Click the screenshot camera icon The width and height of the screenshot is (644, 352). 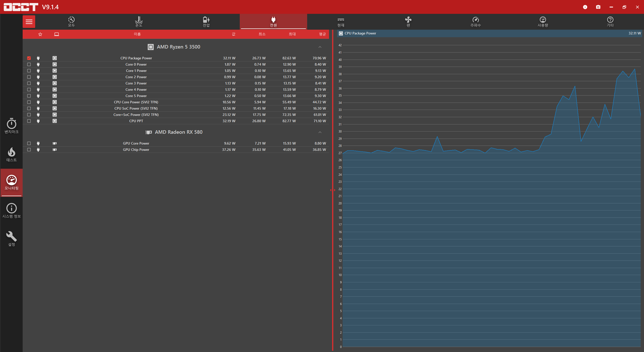[598, 7]
